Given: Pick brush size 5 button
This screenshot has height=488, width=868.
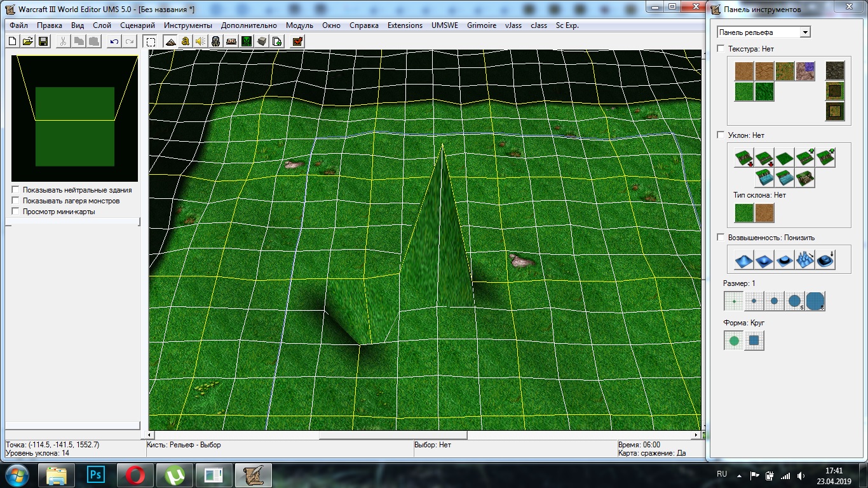Looking at the screenshot, I should coord(795,301).
